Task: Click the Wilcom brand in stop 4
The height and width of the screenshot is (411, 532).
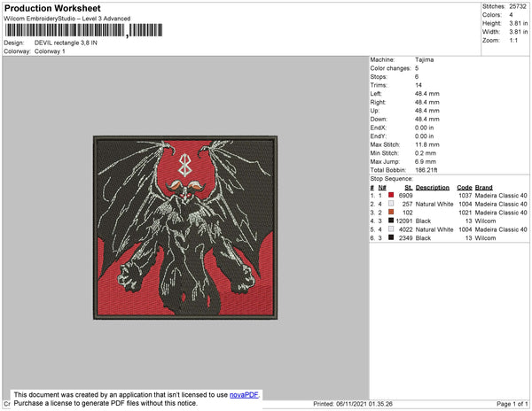Action: pos(485,221)
